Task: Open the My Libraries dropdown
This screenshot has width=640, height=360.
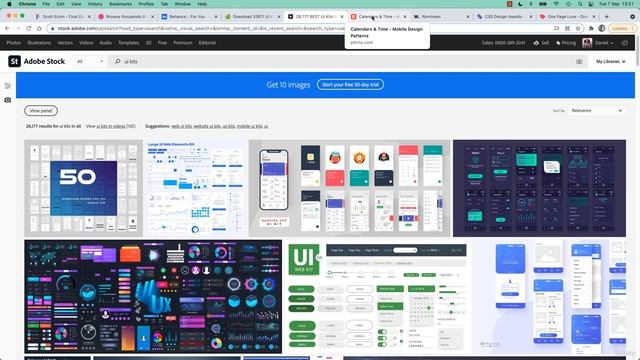Action: tap(610, 62)
